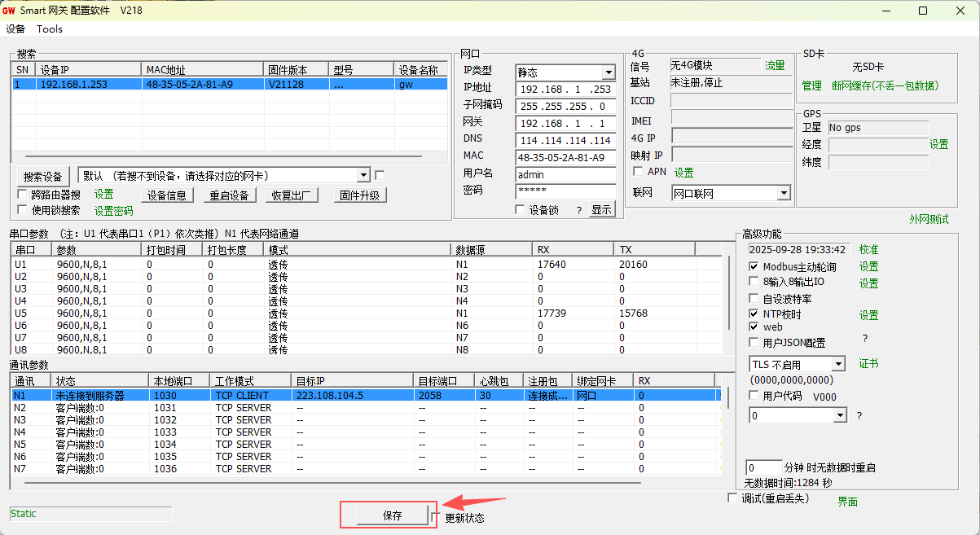This screenshot has height=535, width=980.
Task: Click the 用户名 input field
Action: (565, 174)
